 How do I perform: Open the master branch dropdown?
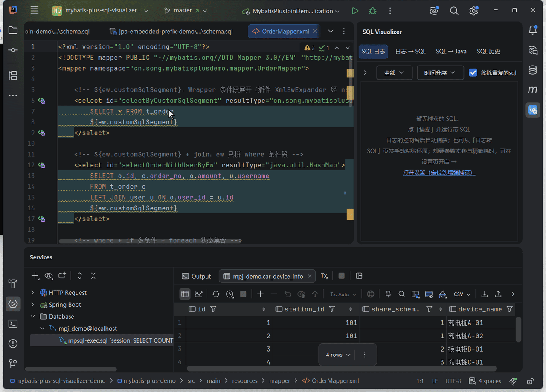186,11
